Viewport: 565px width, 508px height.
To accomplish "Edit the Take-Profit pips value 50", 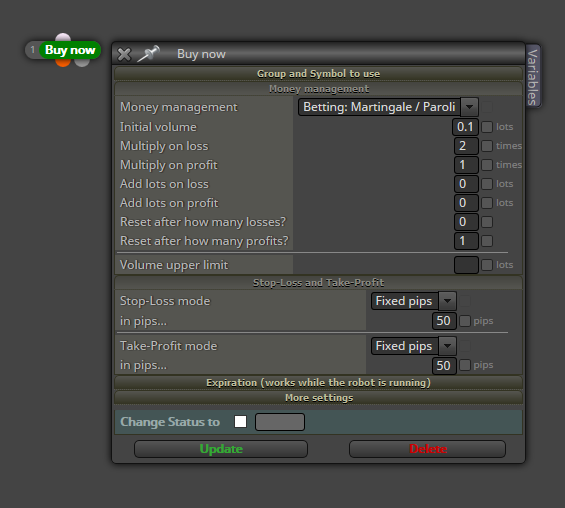I will pos(444,366).
